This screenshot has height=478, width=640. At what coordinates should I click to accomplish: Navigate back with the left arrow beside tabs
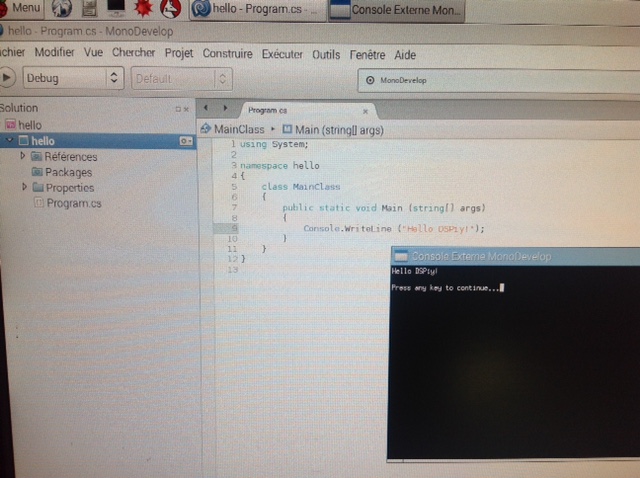pyautogui.click(x=206, y=108)
